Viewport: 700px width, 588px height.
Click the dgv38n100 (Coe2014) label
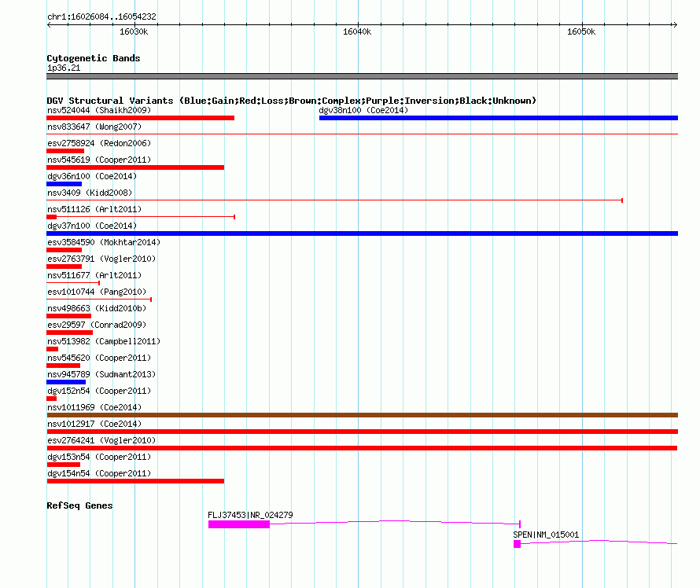[x=363, y=110]
